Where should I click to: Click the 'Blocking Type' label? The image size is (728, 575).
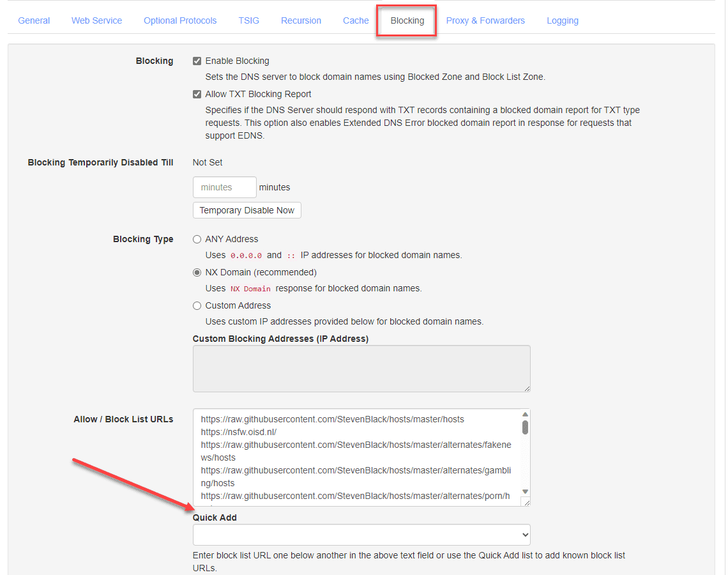coord(143,239)
